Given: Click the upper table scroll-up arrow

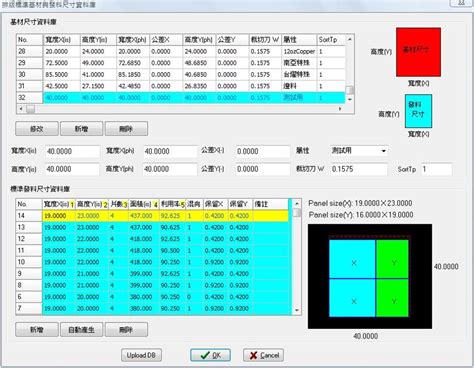Looking at the screenshot, I should click(x=350, y=39).
